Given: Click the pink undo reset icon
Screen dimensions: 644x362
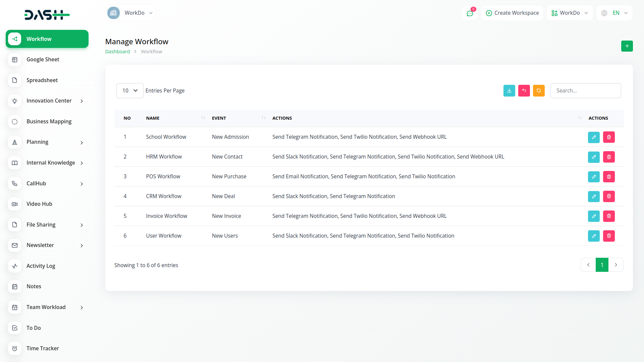Looking at the screenshot, I should coord(524,90).
